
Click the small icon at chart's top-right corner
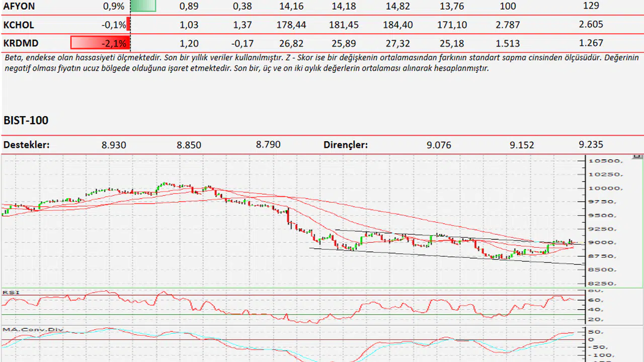(x=638, y=157)
